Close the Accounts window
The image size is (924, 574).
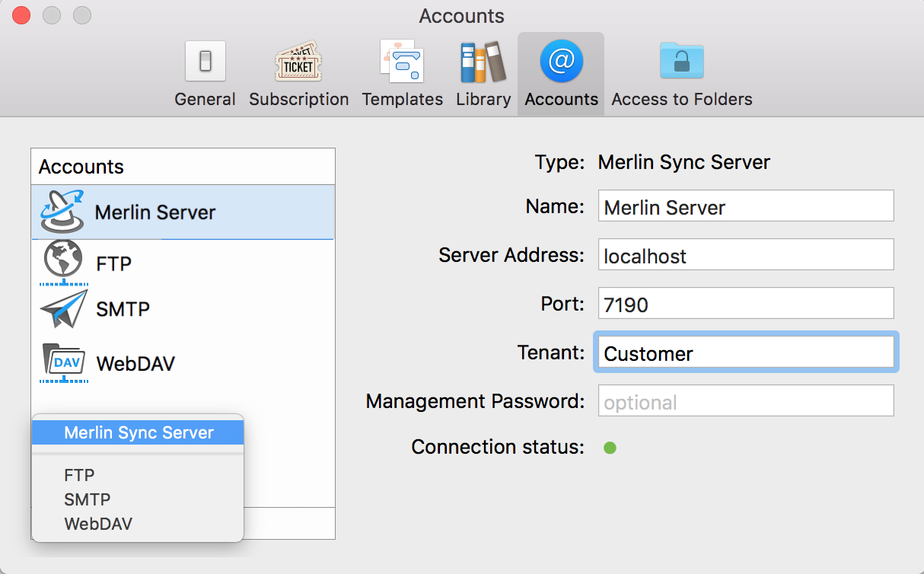click(x=22, y=15)
